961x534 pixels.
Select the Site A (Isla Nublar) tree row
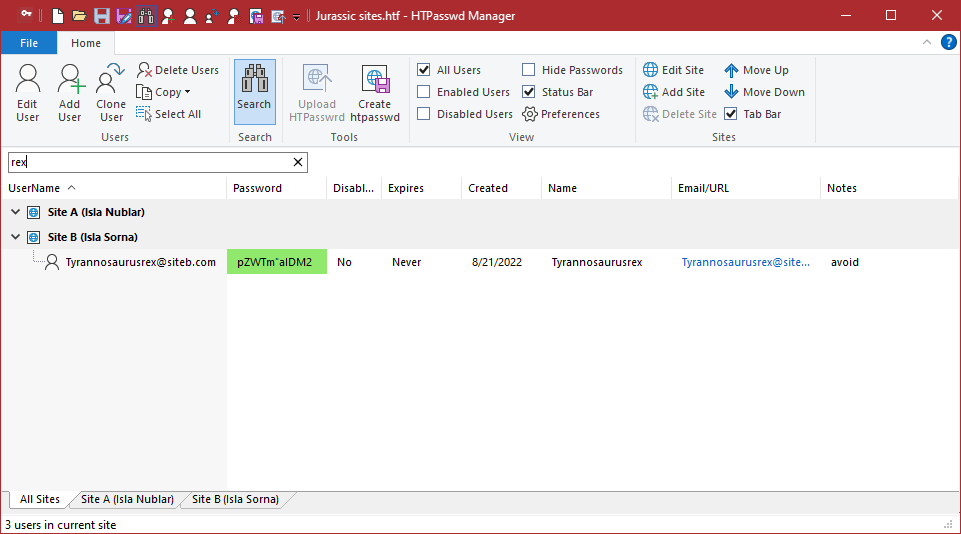(x=480, y=212)
